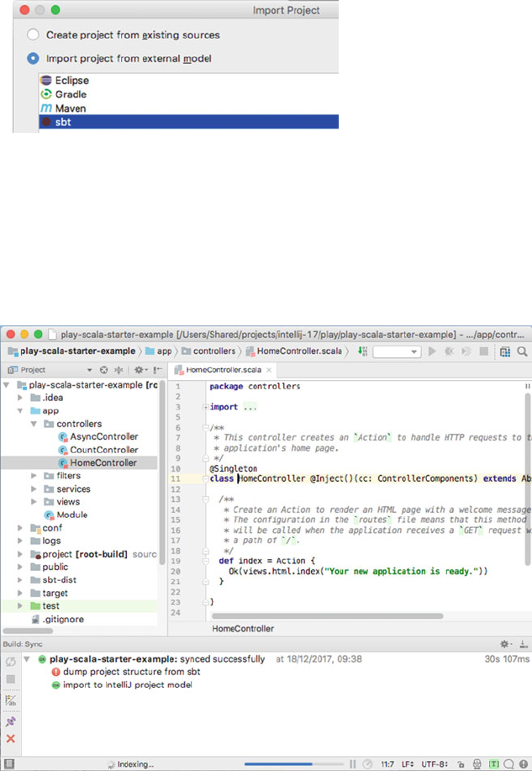Open the run configuration dropdown
This screenshot has height=771, width=532.
(397, 351)
